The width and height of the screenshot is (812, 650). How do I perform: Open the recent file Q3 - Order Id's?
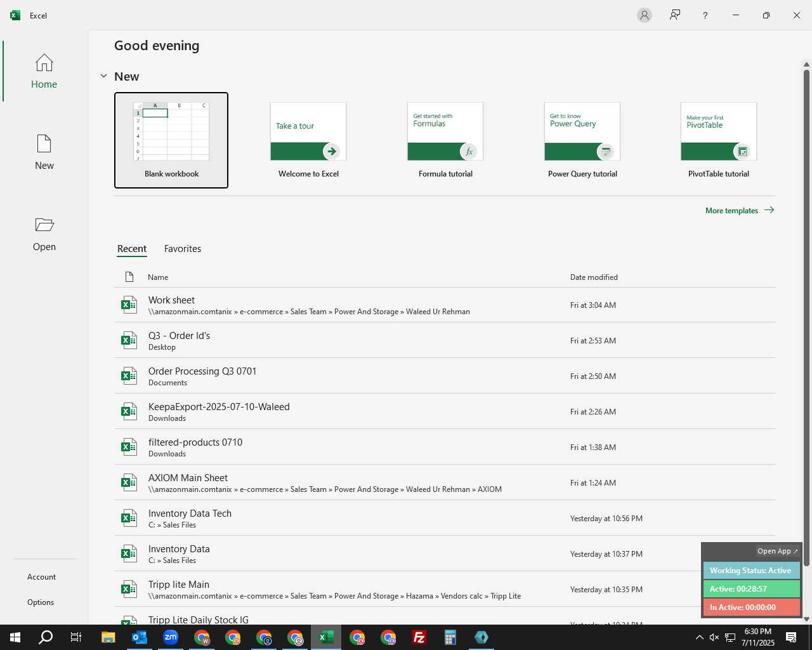pos(445,340)
